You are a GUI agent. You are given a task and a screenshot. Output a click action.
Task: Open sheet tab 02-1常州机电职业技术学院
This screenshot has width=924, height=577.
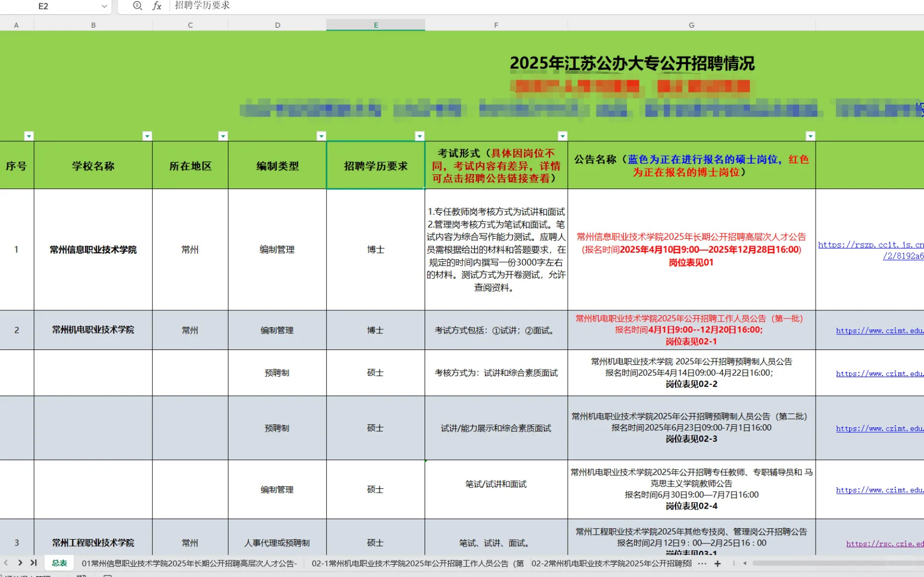pyautogui.click(x=418, y=563)
